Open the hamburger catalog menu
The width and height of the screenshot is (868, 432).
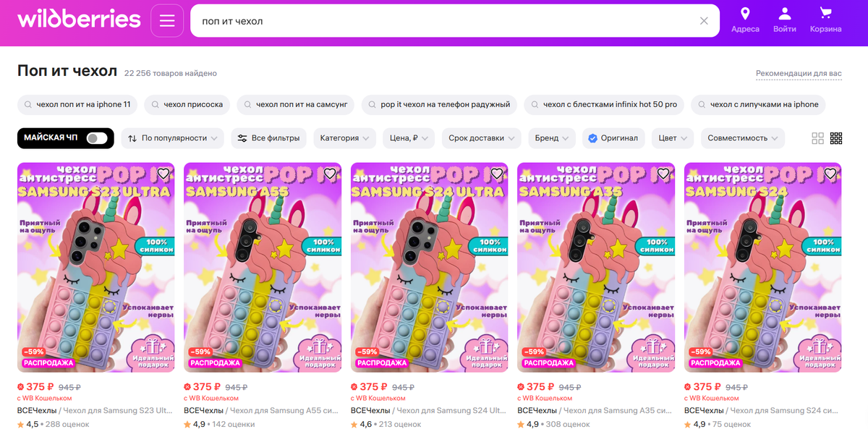pos(167,20)
